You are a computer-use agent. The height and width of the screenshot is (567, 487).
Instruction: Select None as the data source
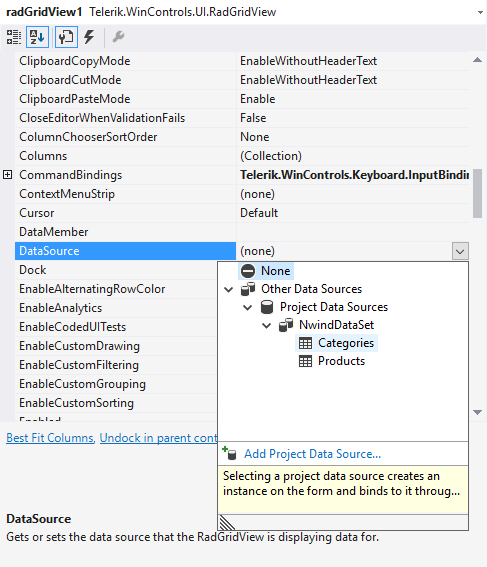275,271
